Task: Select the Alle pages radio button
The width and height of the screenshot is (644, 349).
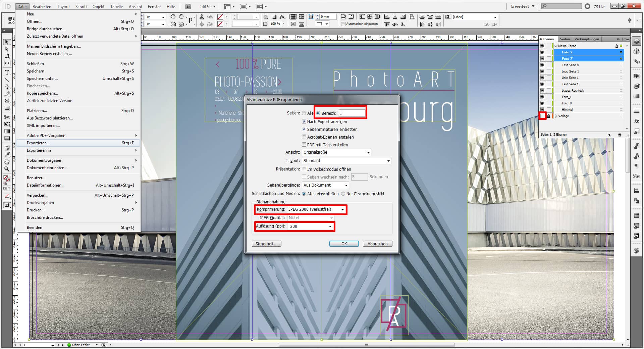Action: pos(304,113)
